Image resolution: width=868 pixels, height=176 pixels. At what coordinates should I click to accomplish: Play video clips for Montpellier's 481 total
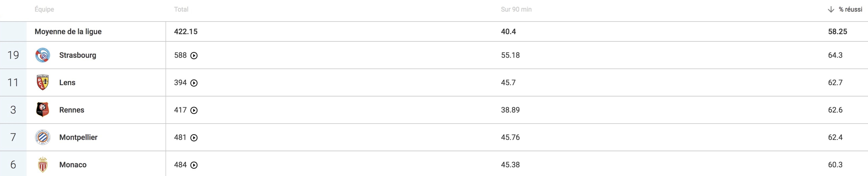(x=194, y=138)
